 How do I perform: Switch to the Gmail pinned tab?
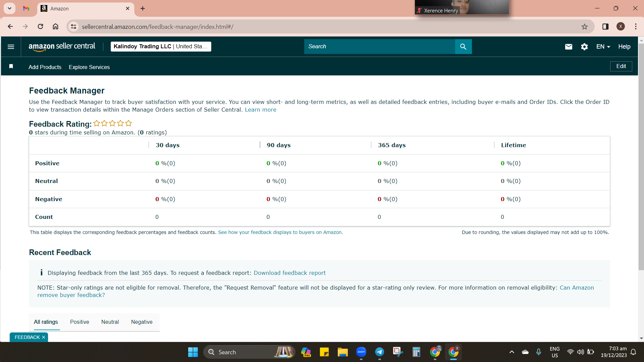tap(26, 8)
